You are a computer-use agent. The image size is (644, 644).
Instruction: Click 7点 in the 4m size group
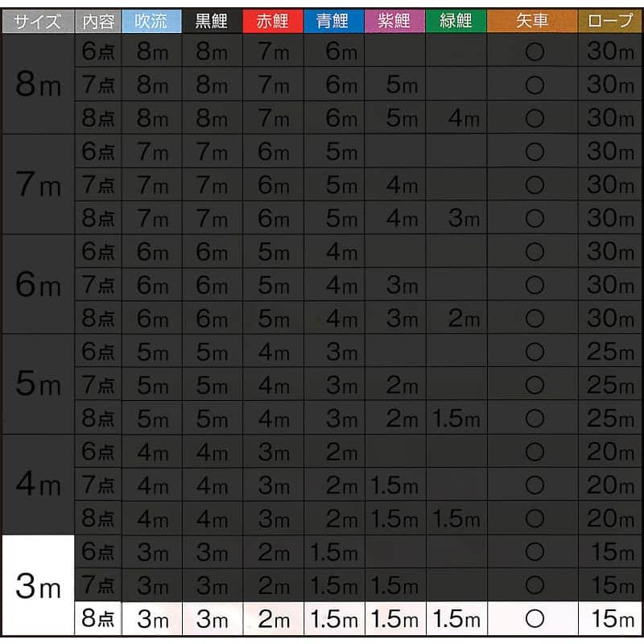[98, 485]
